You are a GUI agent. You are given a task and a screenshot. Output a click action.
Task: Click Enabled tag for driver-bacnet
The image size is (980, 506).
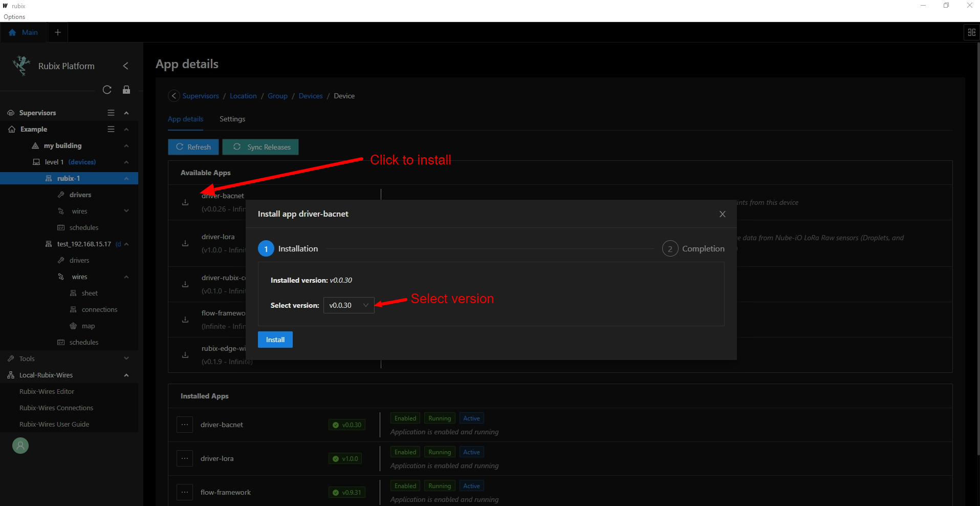tap(405, 418)
